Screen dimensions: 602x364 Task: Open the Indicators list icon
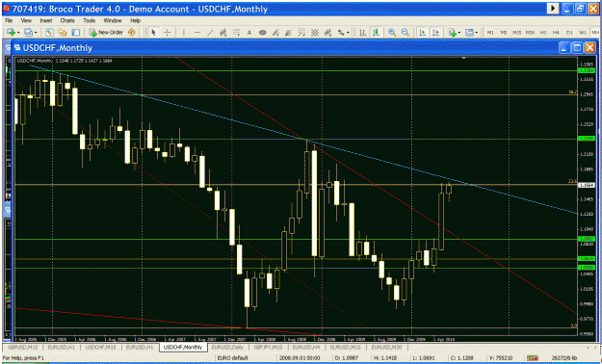pyautogui.click(x=453, y=33)
